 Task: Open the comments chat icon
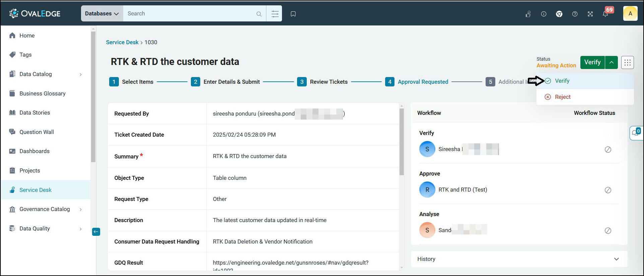[636, 133]
